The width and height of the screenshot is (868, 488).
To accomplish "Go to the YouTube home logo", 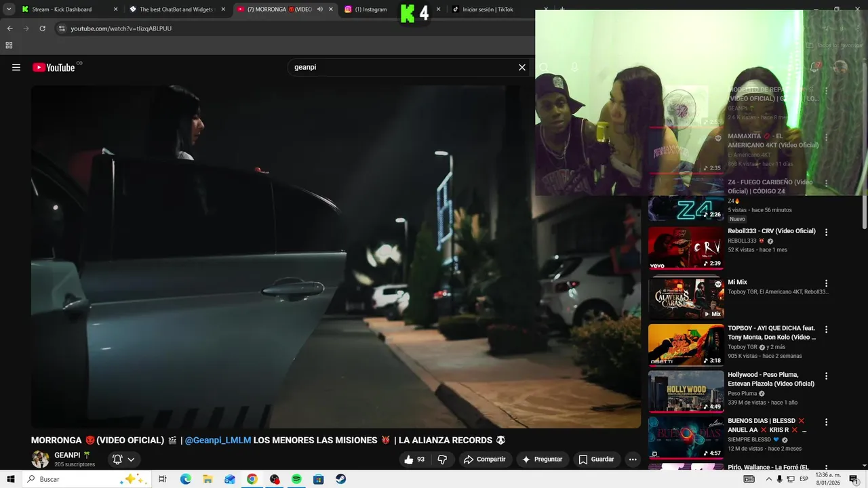I will pos(54,67).
